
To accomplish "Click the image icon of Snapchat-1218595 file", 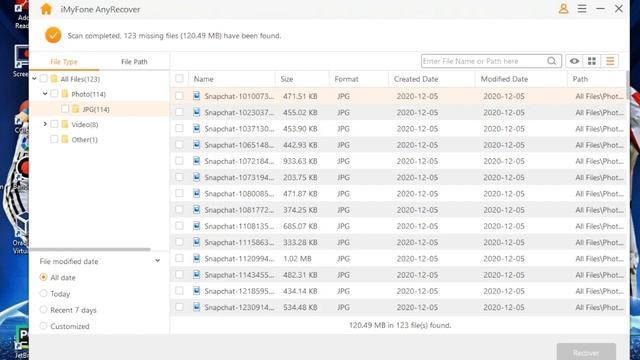I will 197,291.
